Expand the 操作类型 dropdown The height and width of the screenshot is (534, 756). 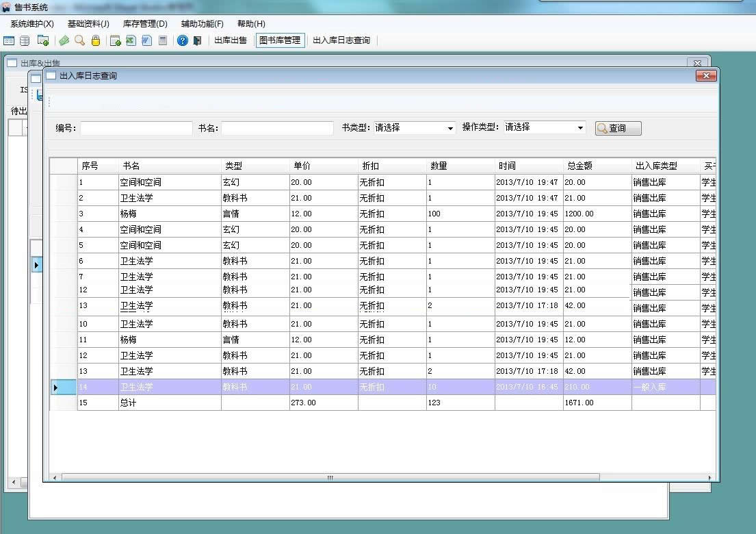pos(580,128)
